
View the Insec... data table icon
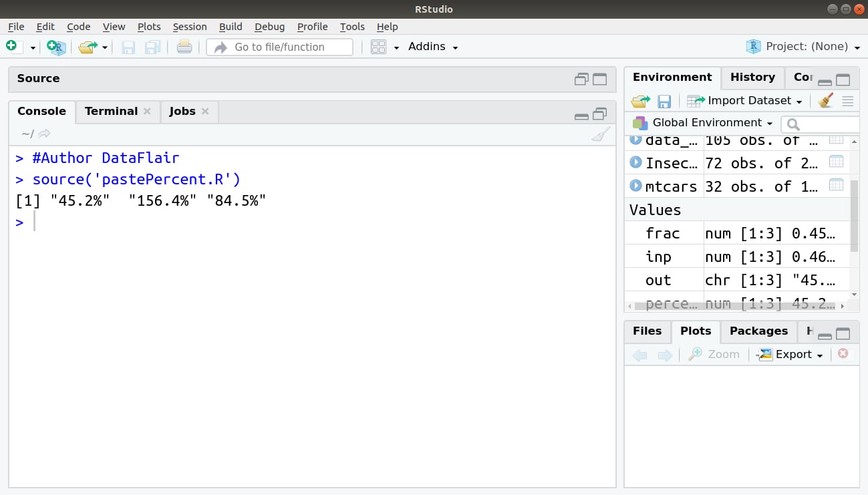pyautogui.click(x=837, y=162)
